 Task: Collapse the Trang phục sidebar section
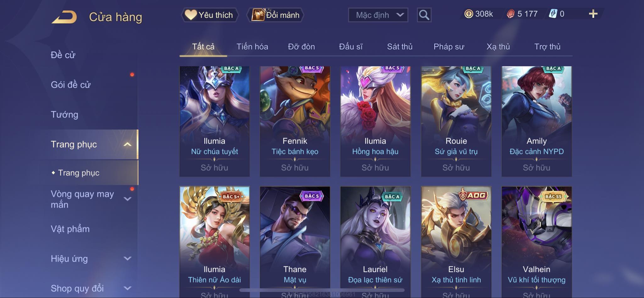(127, 144)
